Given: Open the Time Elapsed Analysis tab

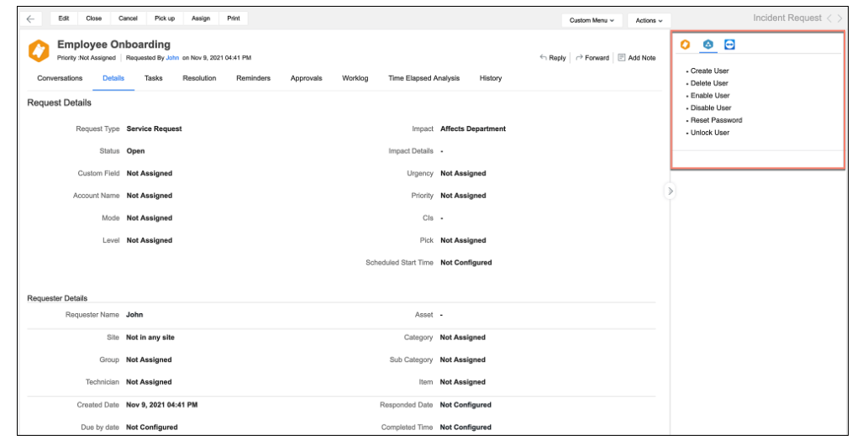Looking at the screenshot, I should tap(424, 78).
